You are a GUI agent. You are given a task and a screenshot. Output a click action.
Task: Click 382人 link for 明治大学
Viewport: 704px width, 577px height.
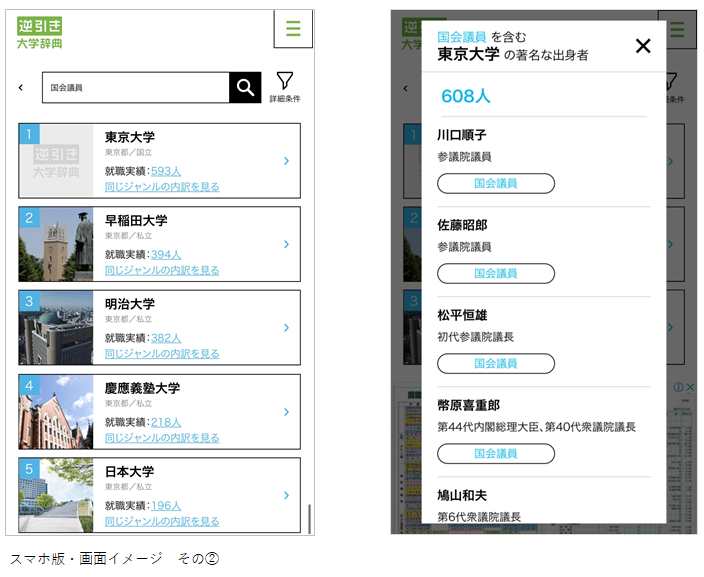166,338
